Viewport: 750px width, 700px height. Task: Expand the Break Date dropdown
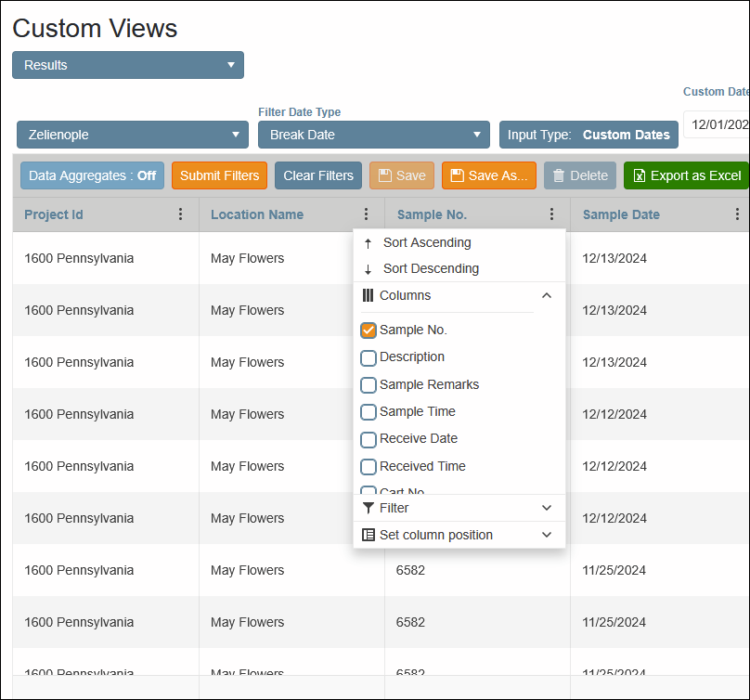[x=373, y=135]
